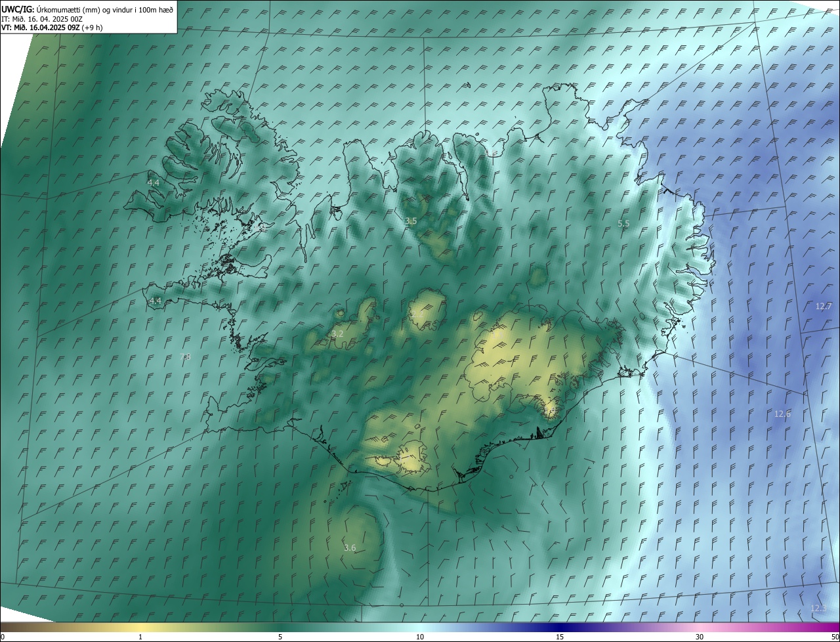
Task: Click the 7.8 value label over the sea
Action: click(185, 357)
